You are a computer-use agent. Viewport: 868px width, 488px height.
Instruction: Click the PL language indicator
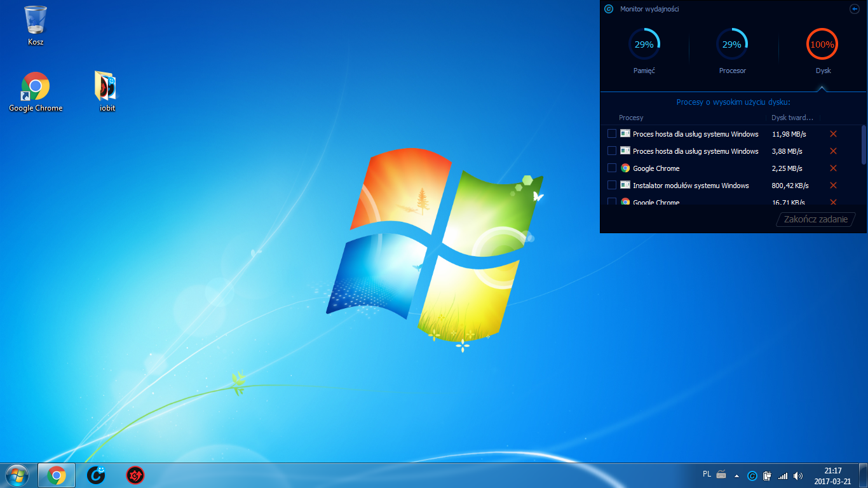[707, 474]
